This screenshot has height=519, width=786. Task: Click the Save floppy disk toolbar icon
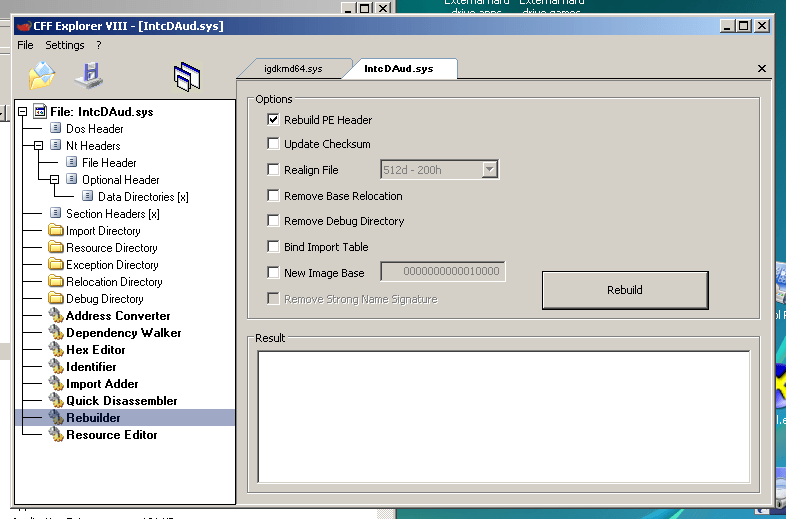point(89,75)
